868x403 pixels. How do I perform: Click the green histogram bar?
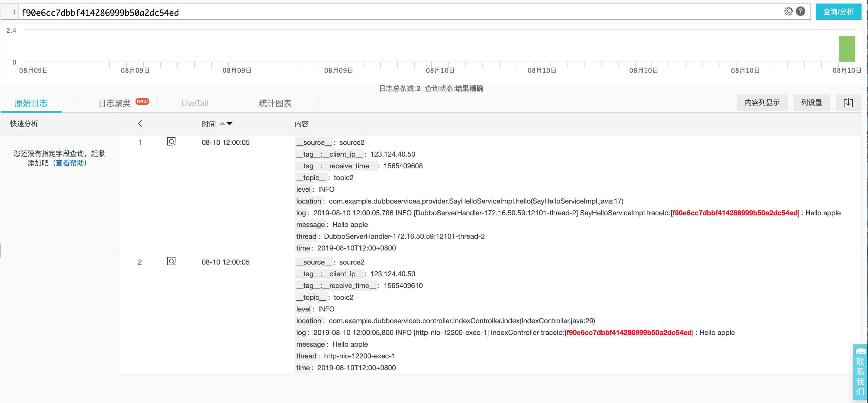(847, 49)
